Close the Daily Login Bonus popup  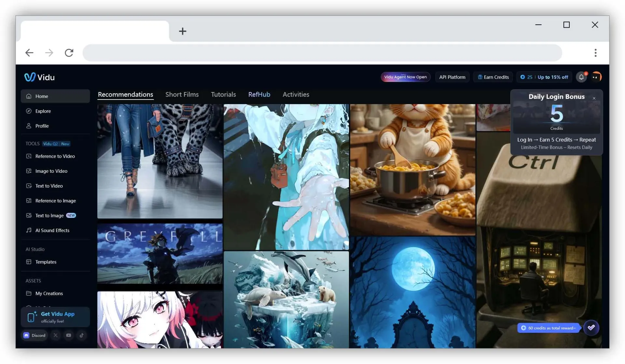click(x=594, y=98)
